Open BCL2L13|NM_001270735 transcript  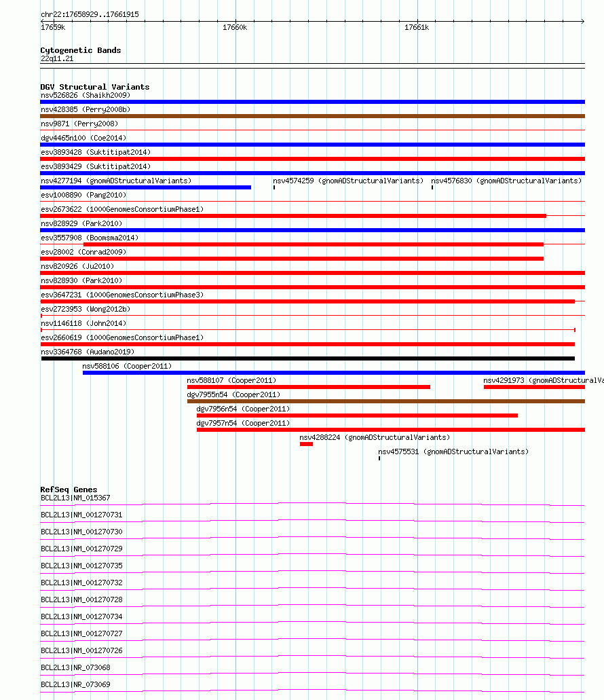(81, 566)
